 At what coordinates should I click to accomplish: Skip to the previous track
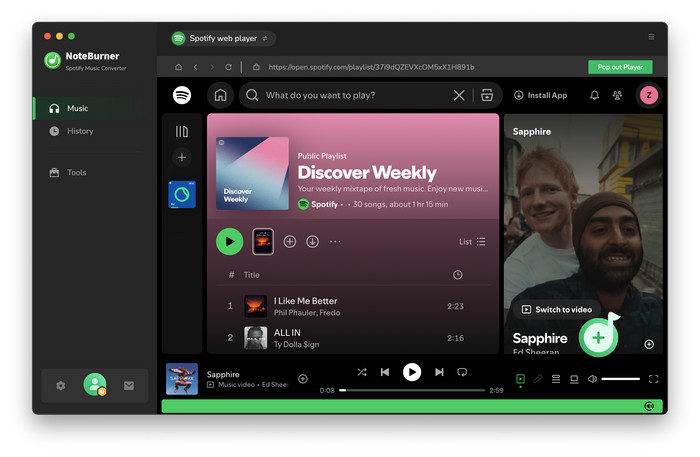(385, 372)
